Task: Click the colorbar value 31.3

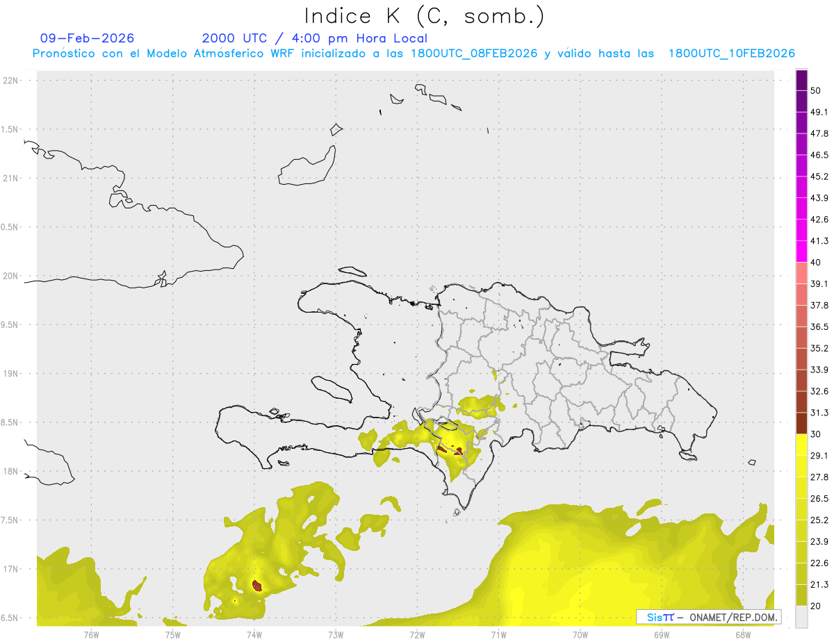Action: click(819, 413)
